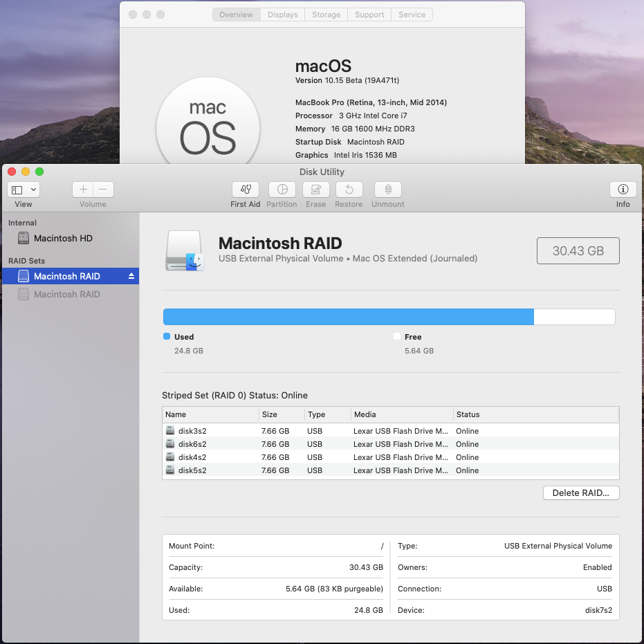Click the Mount Point row
The height and width of the screenshot is (644, 644).
[276, 546]
